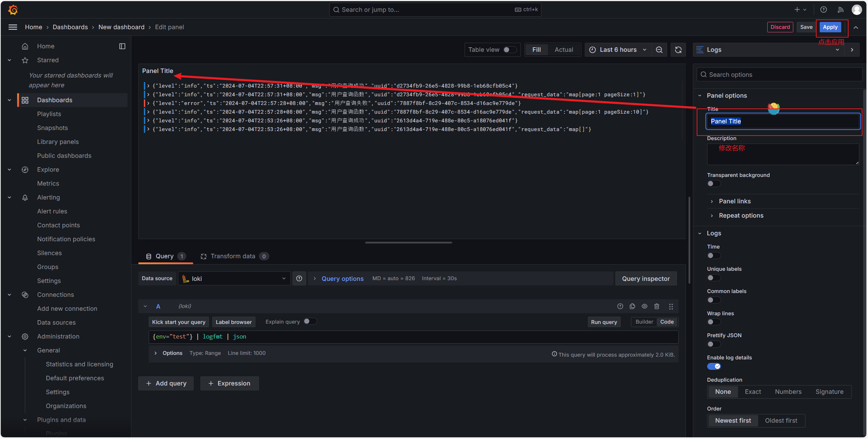The width and height of the screenshot is (868, 439).
Task: Hide query A response using eye icon
Action: (x=645, y=306)
